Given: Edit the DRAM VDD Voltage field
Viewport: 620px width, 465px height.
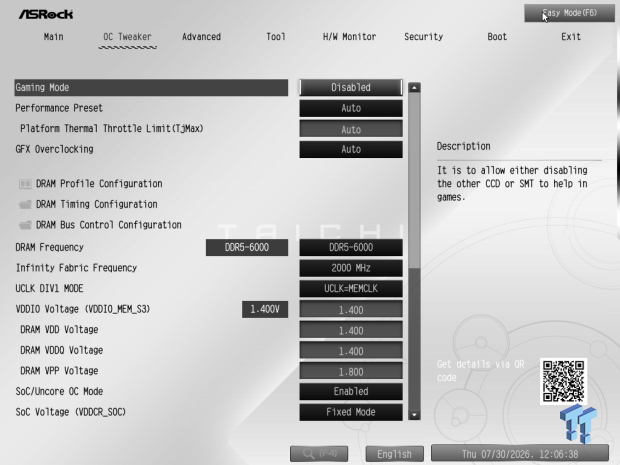Looking at the screenshot, I should pos(351,330).
